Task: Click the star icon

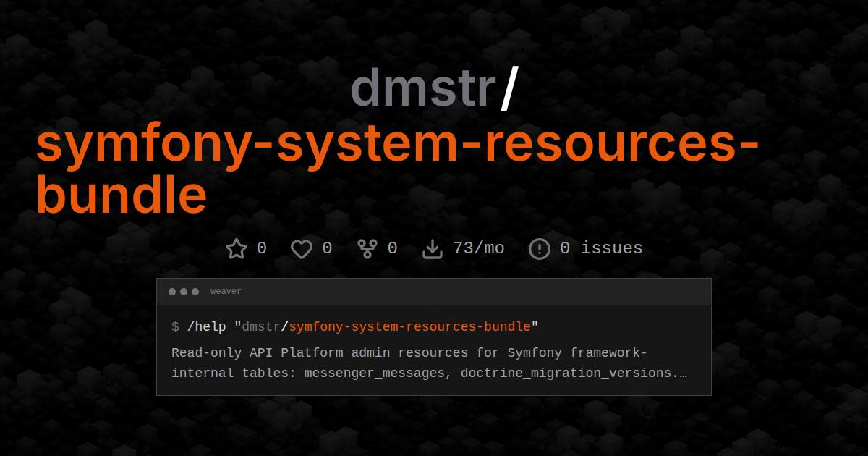Action: pyautogui.click(x=237, y=249)
